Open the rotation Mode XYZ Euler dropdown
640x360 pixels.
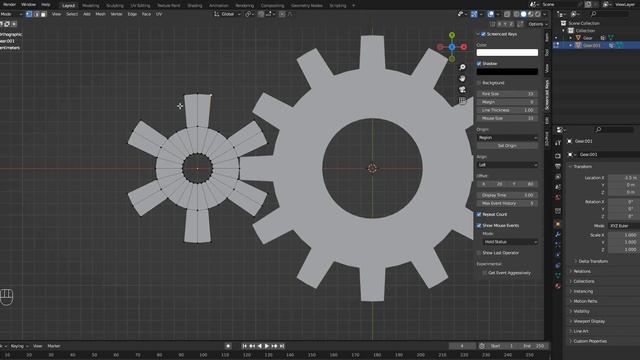pos(624,226)
